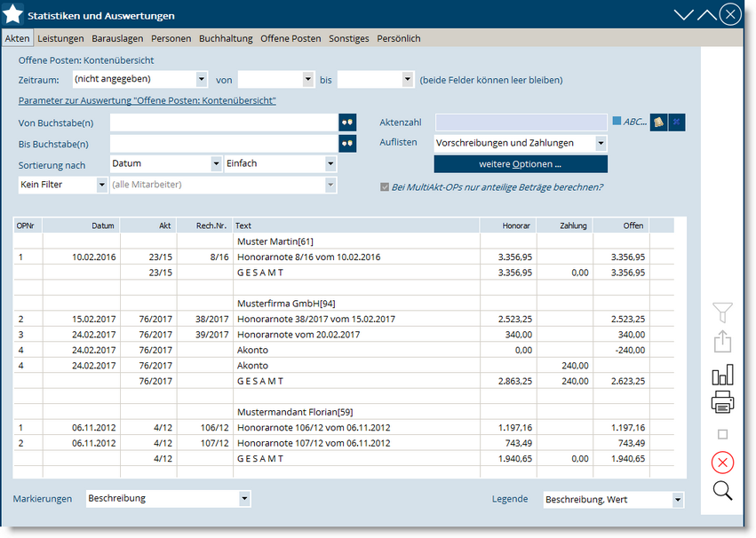Toggle the blue ABC... checkbox beside Aktenzahl
756x538 pixels.
coord(617,122)
